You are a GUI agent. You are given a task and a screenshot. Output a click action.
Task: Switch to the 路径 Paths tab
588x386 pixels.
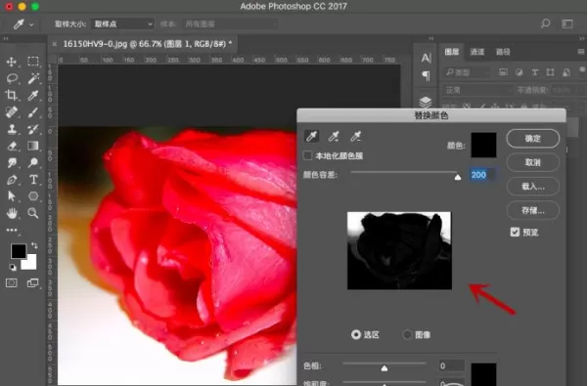coord(503,52)
